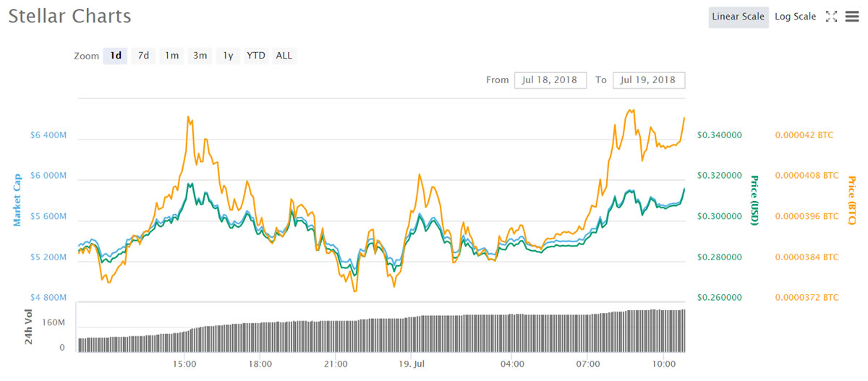Viewport: 868px width, 381px height.
Task: Click the Price (USD) axis title
Action: [x=754, y=200]
